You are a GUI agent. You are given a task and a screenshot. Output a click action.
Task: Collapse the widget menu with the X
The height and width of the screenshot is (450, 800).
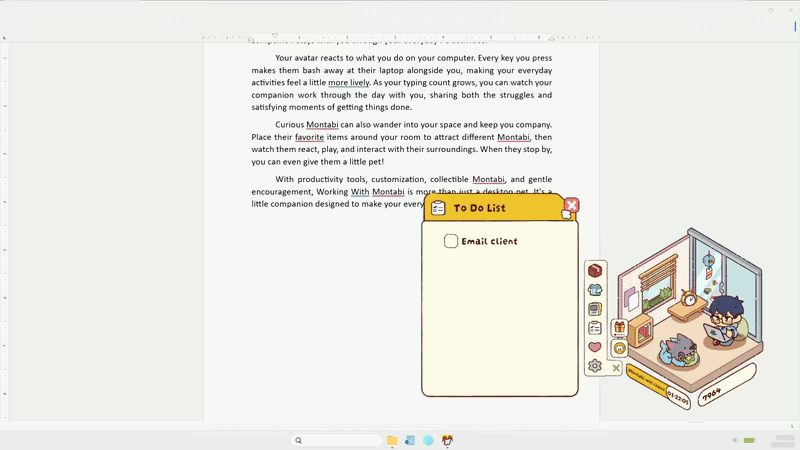(616, 368)
